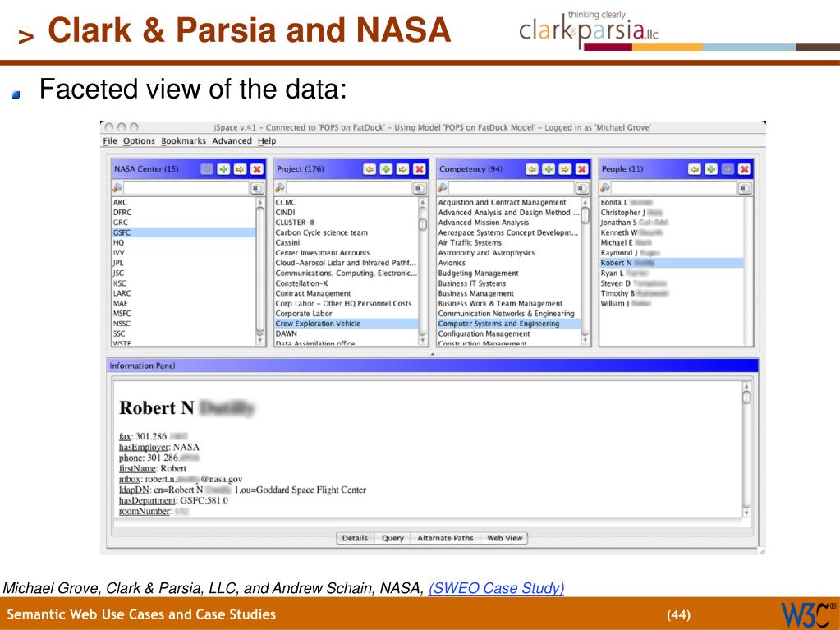Select JPL in NASA Center list
This screenshot has height=630, width=840.
click(184, 263)
